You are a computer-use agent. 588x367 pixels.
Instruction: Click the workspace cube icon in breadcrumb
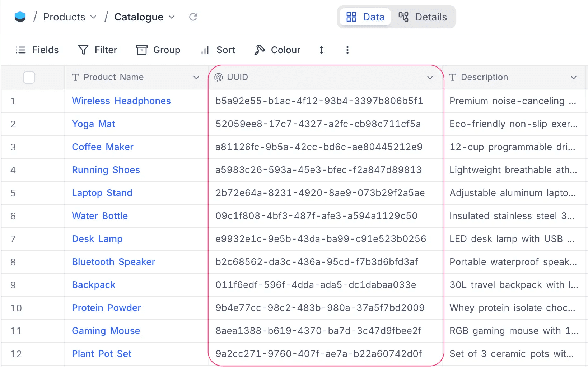click(x=20, y=17)
